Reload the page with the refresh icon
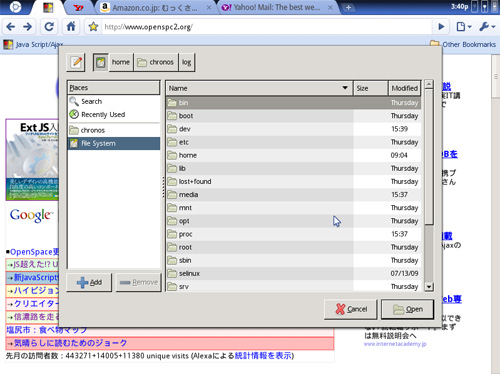 pyautogui.click(x=49, y=27)
